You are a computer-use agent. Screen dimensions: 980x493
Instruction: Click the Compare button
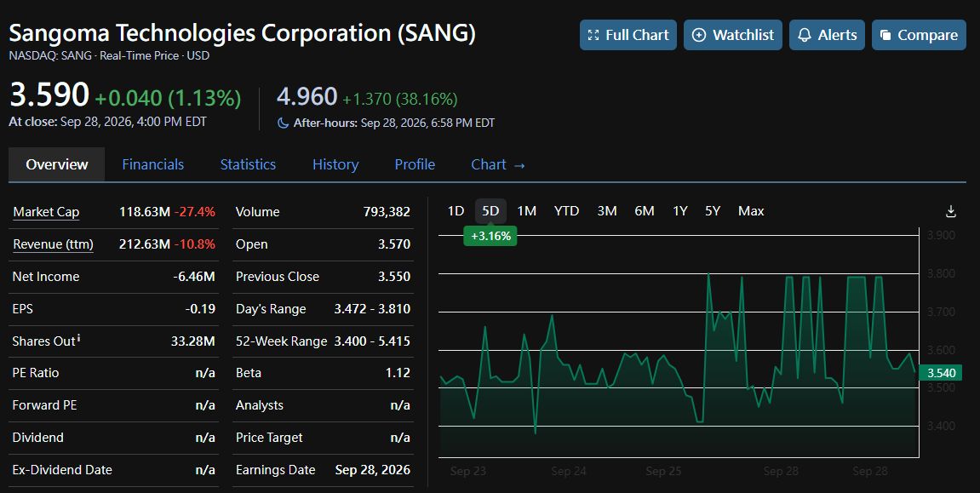919,35
